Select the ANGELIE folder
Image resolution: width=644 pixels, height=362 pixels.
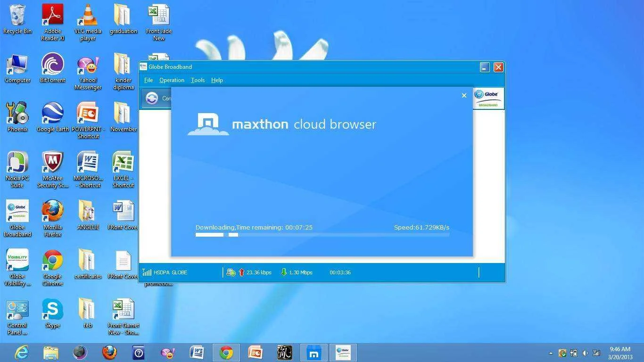tap(88, 216)
